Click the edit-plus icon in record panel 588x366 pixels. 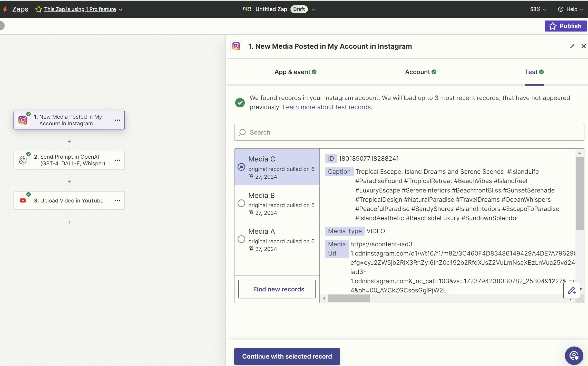coord(572,290)
